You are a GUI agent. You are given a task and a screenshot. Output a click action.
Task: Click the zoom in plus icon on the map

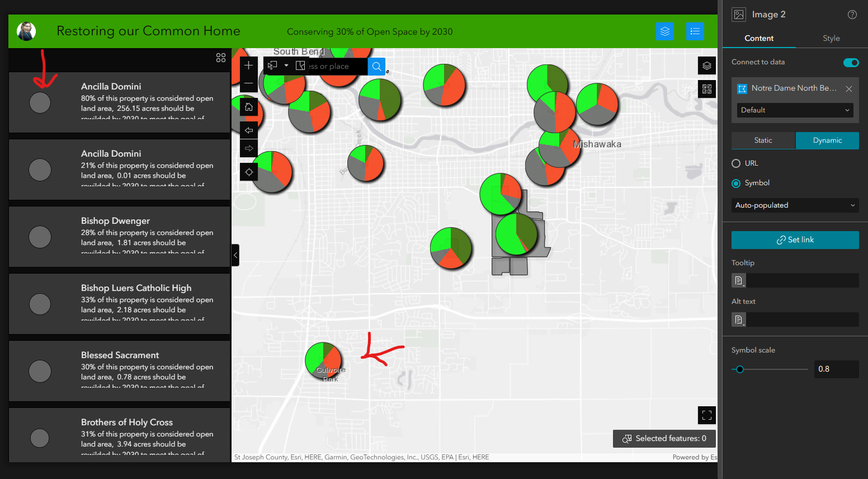(248, 65)
